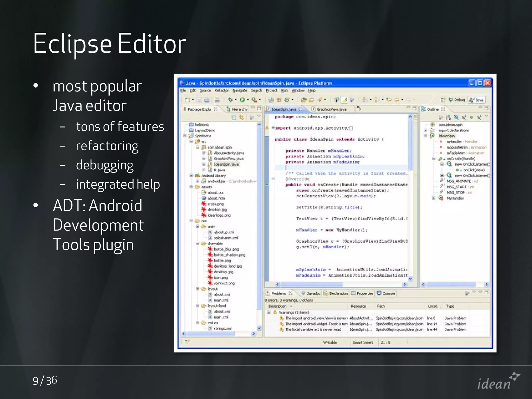The image size is (532, 399).
Task: Click Link with Editor in Package Explorer
Action: pyautogui.click(x=242, y=117)
